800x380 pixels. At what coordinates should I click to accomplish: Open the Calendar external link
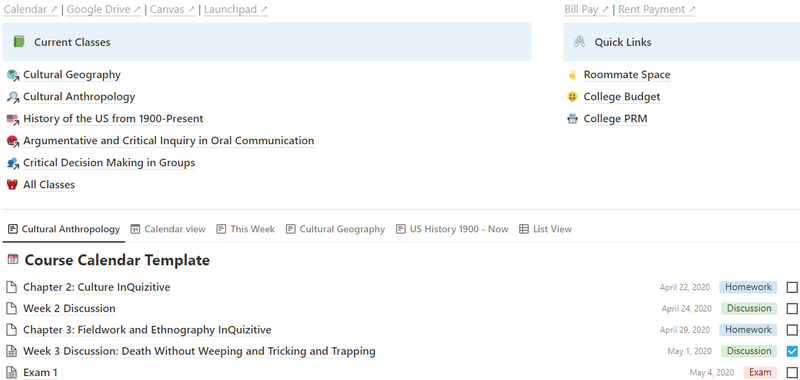[x=31, y=9]
